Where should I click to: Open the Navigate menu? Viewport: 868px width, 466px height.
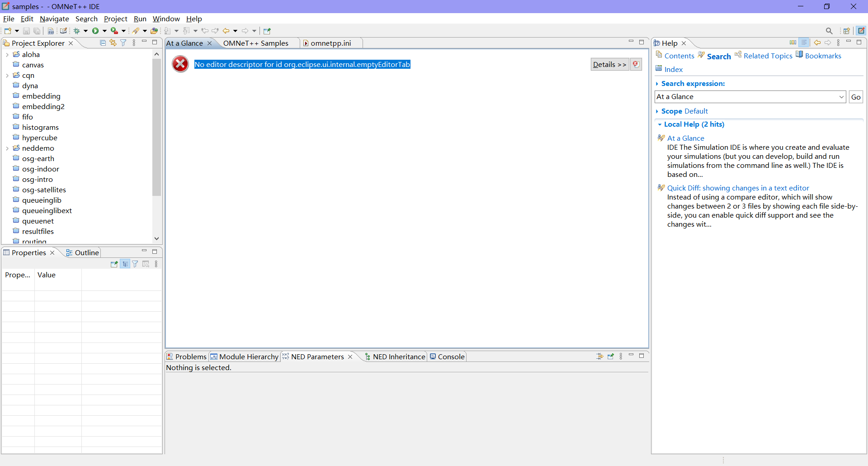[x=54, y=19]
